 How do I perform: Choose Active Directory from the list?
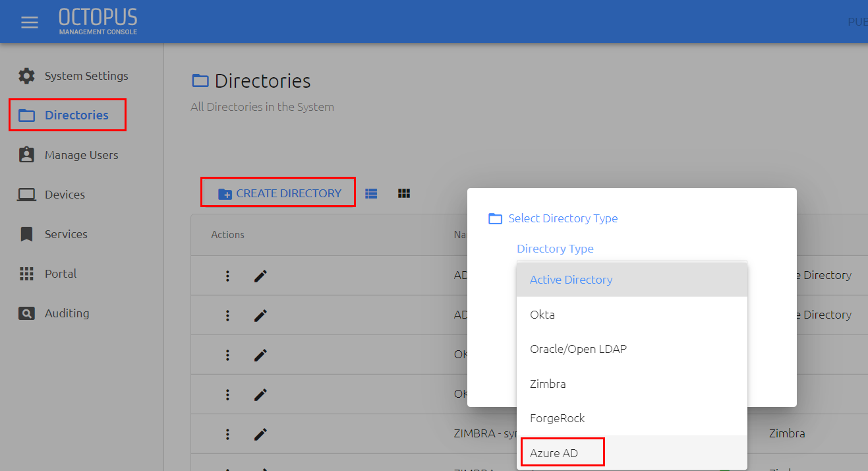pyautogui.click(x=632, y=280)
